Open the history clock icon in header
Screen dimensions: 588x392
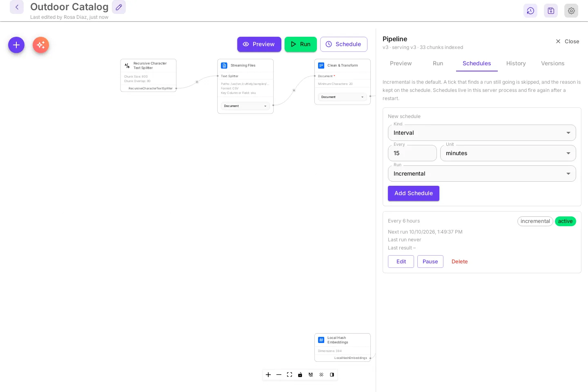530,11
